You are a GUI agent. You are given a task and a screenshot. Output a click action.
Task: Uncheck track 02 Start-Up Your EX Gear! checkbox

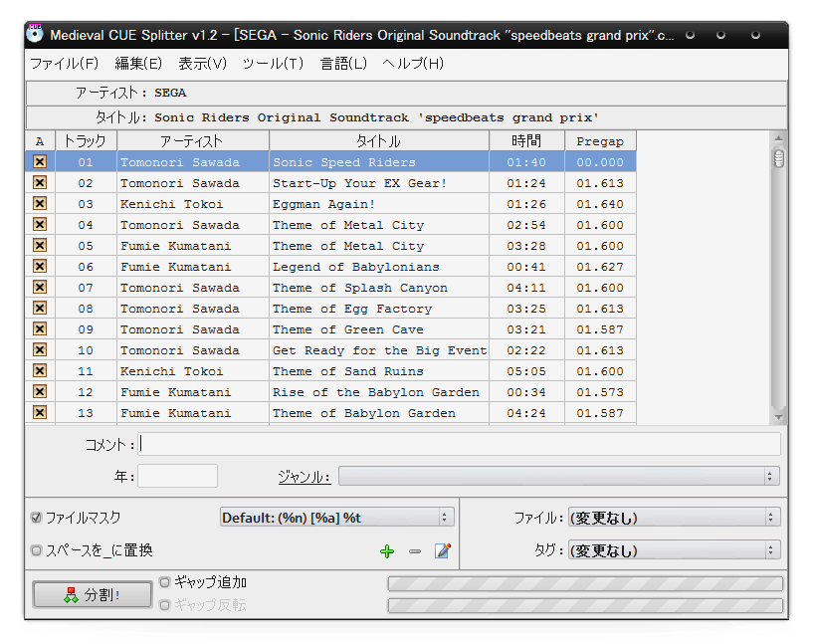(40, 182)
